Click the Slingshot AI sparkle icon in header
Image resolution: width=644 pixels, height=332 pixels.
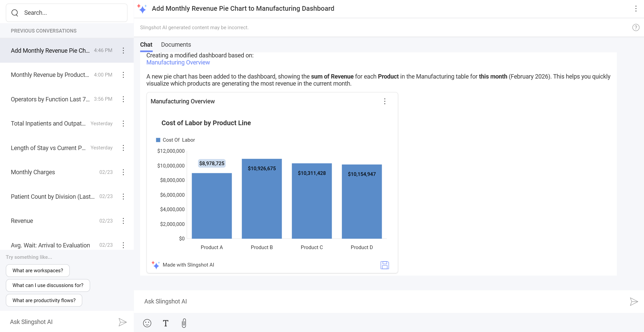click(x=142, y=9)
